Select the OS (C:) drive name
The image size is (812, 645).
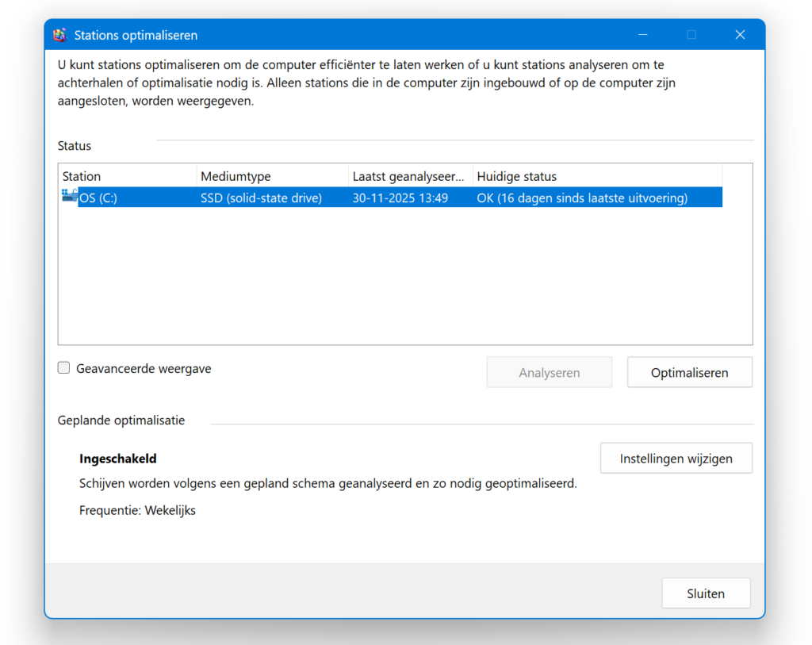click(x=98, y=198)
